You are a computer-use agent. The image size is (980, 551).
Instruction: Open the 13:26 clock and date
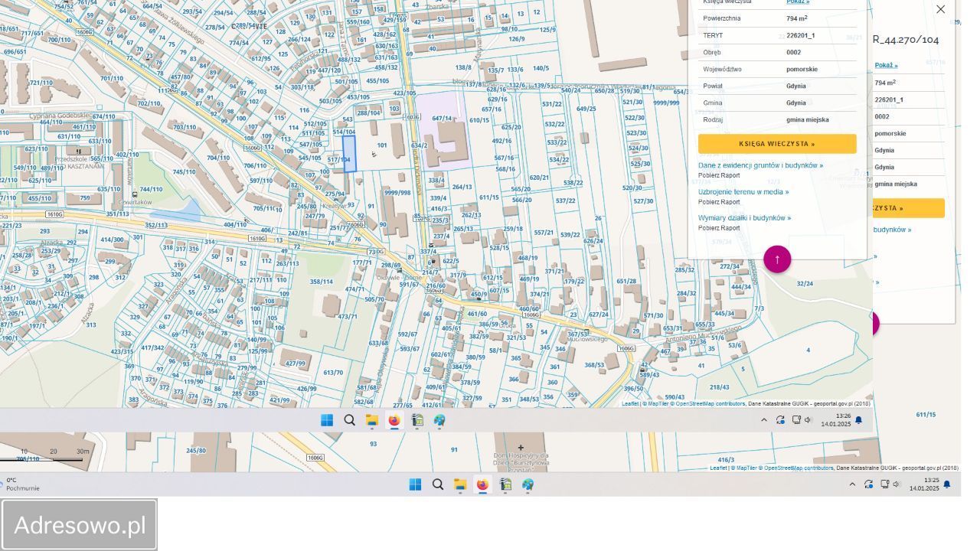point(835,420)
